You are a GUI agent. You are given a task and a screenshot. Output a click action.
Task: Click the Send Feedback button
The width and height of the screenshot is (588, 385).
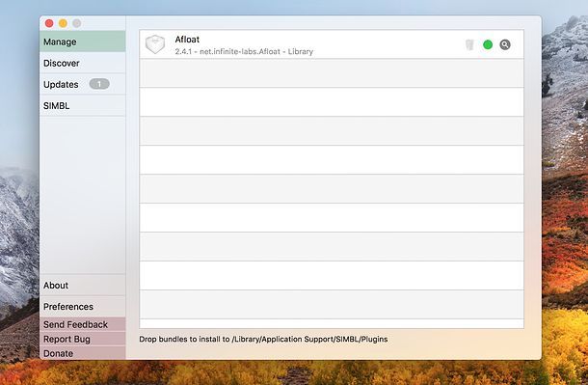(x=83, y=324)
